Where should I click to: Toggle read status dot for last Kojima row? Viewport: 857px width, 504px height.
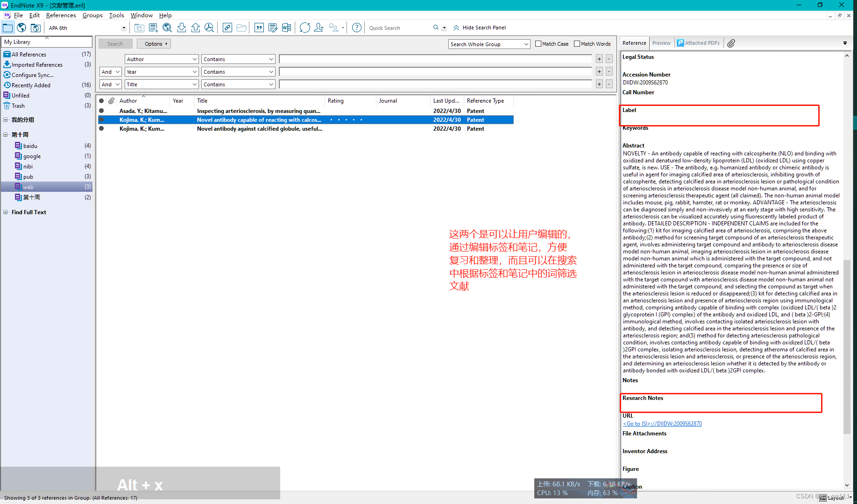coord(101,129)
